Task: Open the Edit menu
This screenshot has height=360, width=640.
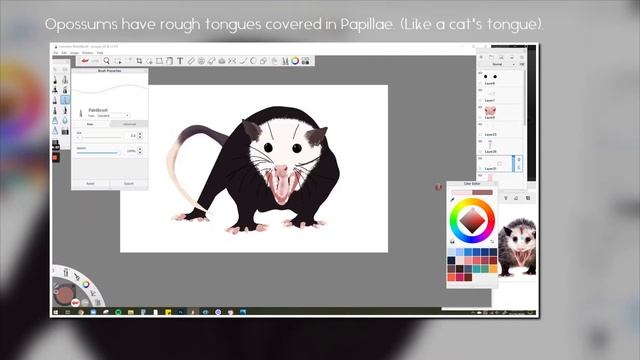Action: point(64,53)
